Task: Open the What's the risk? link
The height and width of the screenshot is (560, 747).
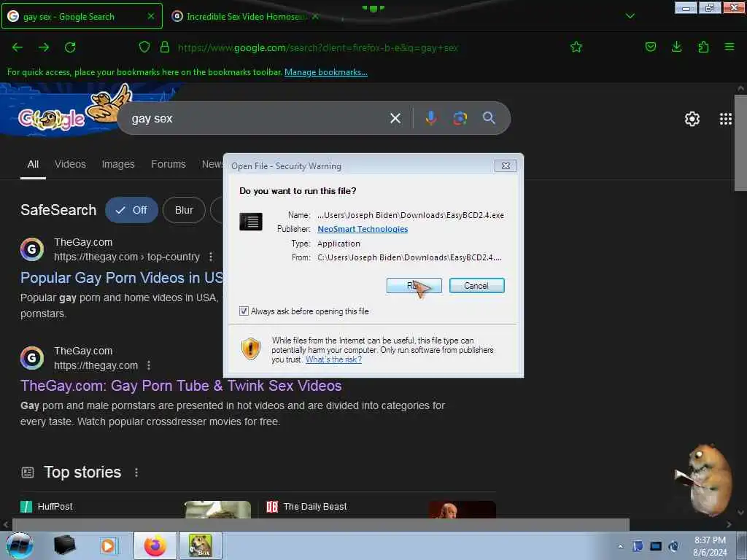Action: pos(333,359)
